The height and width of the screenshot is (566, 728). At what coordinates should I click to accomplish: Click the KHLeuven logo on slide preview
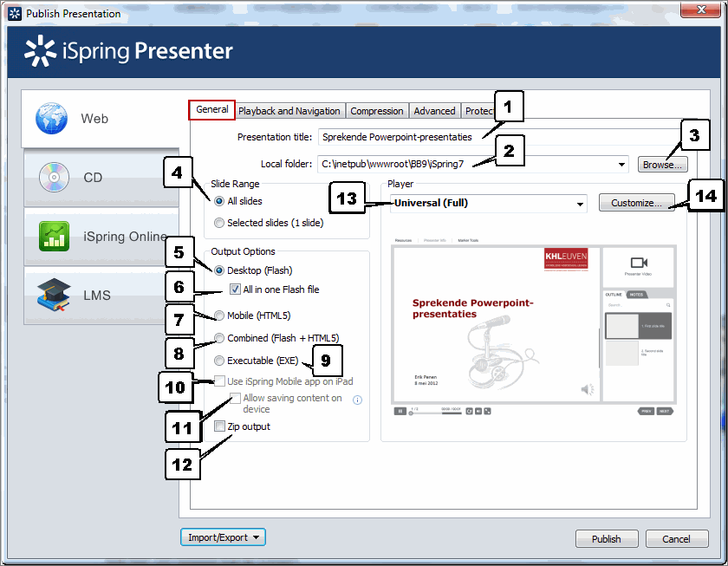pos(566,258)
